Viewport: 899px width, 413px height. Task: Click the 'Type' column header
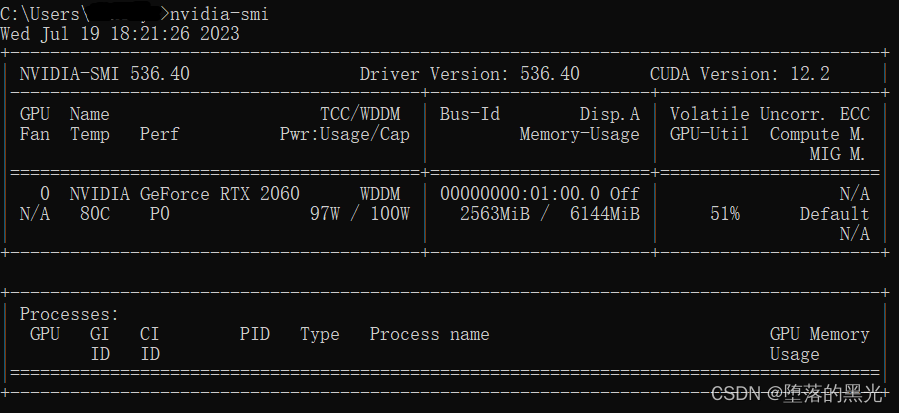pyautogui.click(x=320, y=334)
